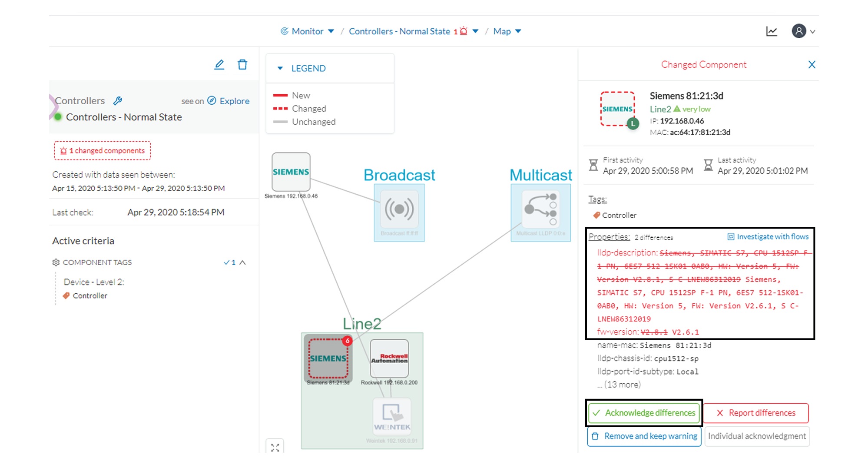Select the Siemens 81:21:3d node in Line2
The image size is (868, 468).
coord(328,358)
